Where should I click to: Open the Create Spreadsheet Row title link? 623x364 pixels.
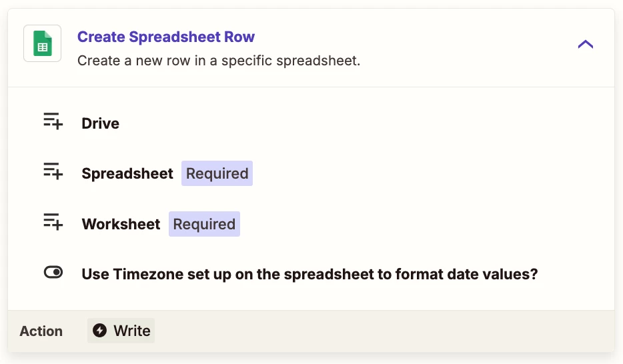[x=165, y=37]
